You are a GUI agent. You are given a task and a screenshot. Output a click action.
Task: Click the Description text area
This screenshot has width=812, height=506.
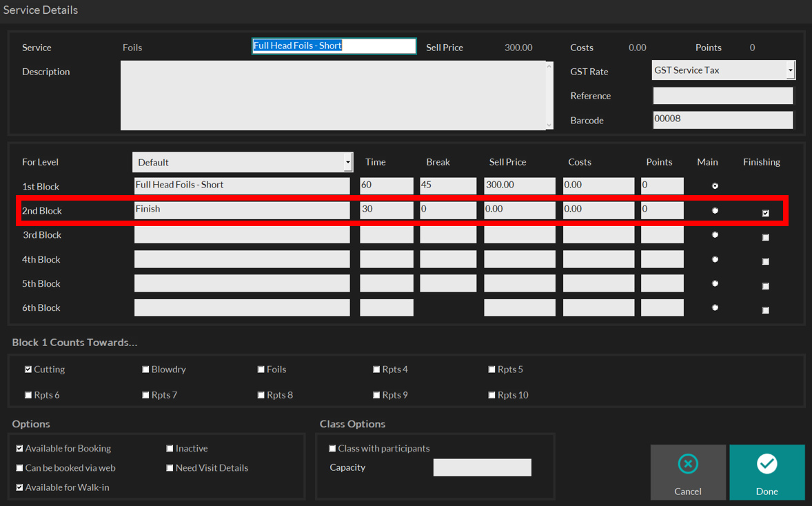pos(334,95)
